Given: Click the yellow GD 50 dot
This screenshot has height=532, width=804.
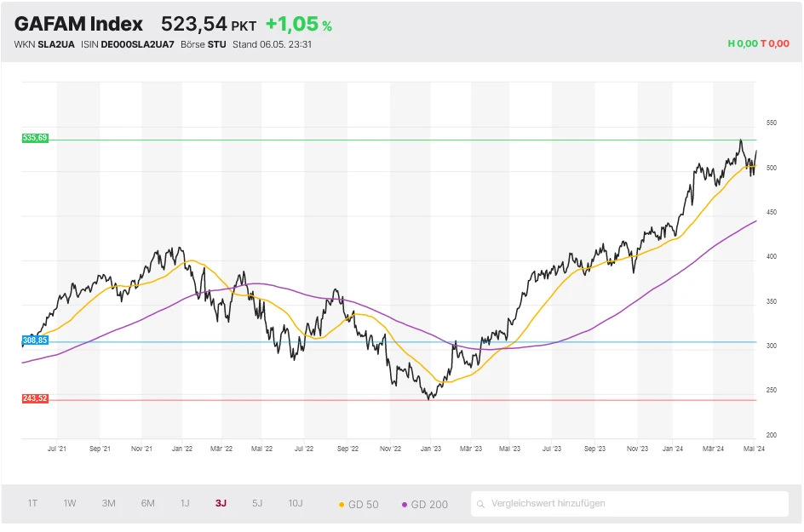Looking at the screenshot, I should pyautogui.click(x=342, y=505).
